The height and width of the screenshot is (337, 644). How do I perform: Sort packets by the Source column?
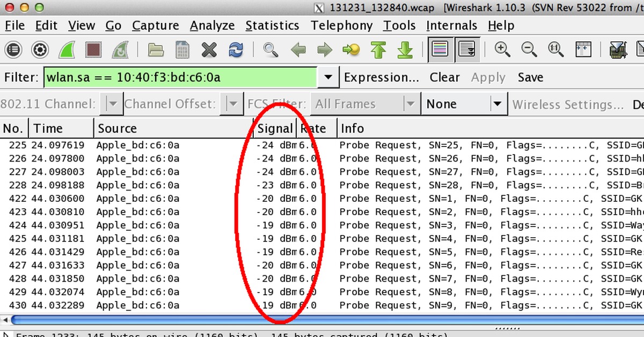click(173, 128)
